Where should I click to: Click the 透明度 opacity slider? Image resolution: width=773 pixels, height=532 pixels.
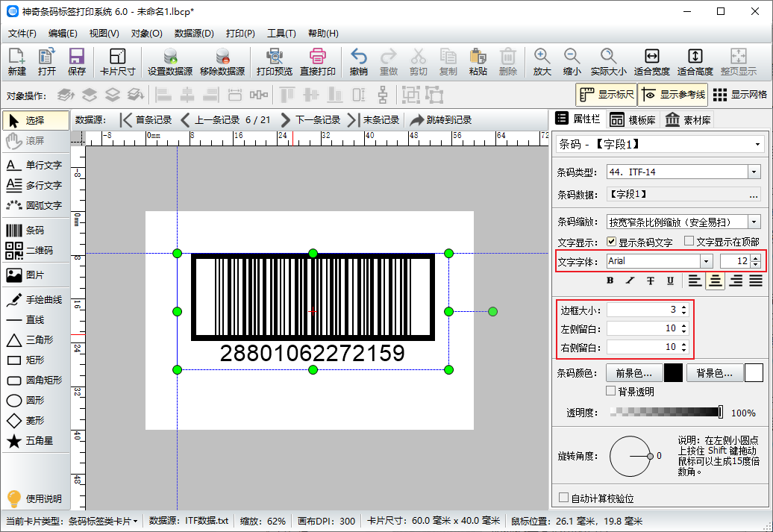pos(666,412)
